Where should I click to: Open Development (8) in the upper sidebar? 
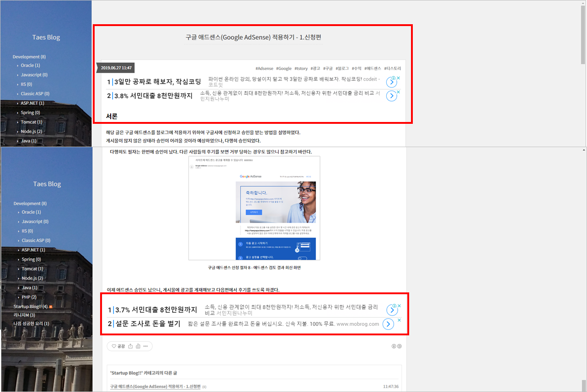(29, 57)
